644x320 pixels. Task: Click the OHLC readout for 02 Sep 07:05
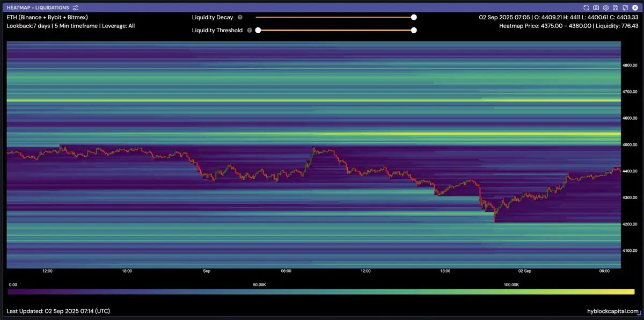(x=558, y=17)
